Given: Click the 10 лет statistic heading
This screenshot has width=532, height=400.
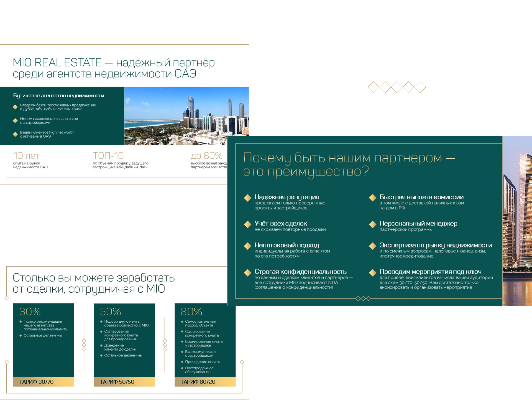Looking at the screenshot, I should coord(26,156).
